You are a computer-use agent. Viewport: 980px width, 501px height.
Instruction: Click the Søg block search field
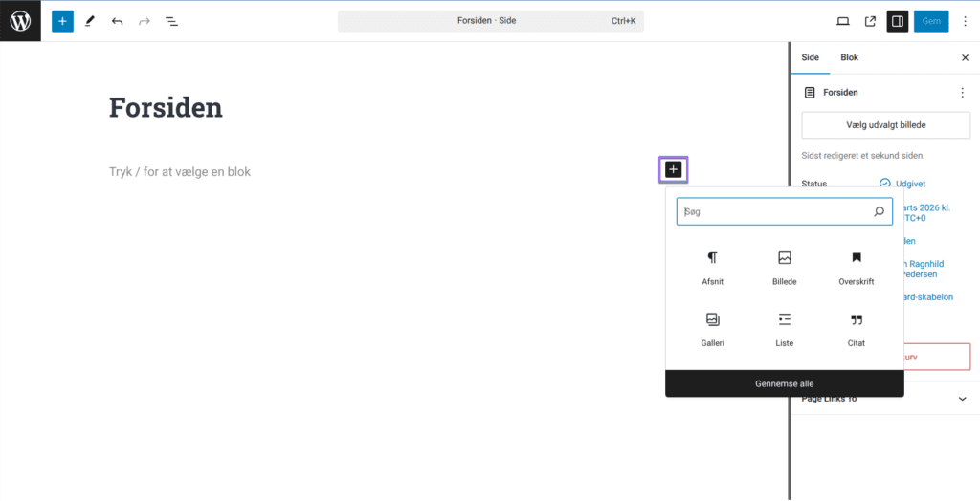click(775, 211)
